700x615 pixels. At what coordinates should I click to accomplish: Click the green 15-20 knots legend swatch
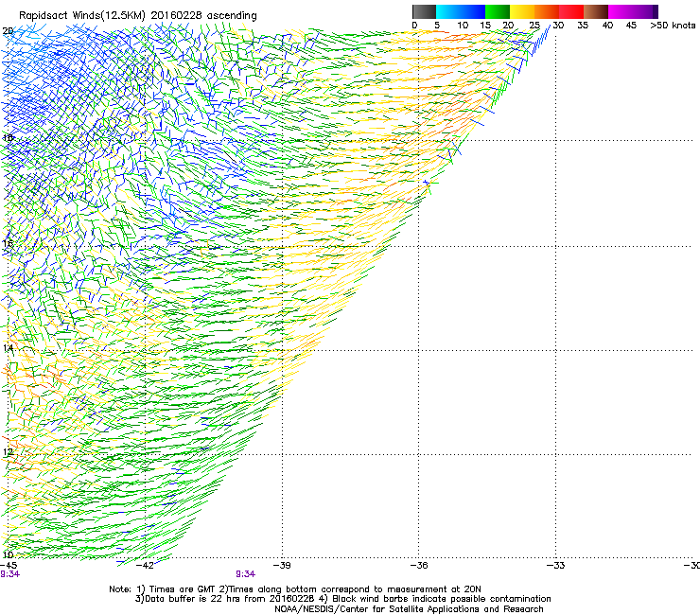pyautogui.click(x=498, y=11)
